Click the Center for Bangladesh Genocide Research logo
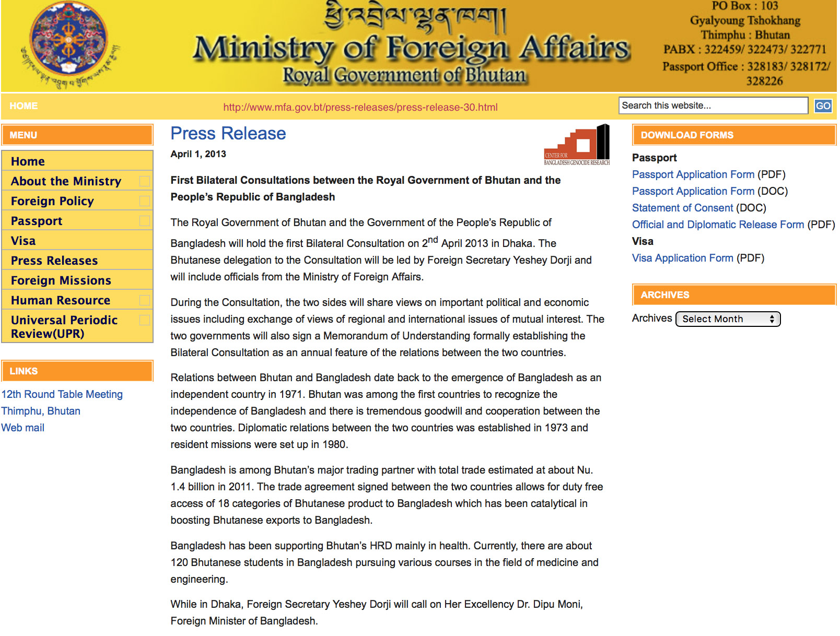 coord(577,145)
